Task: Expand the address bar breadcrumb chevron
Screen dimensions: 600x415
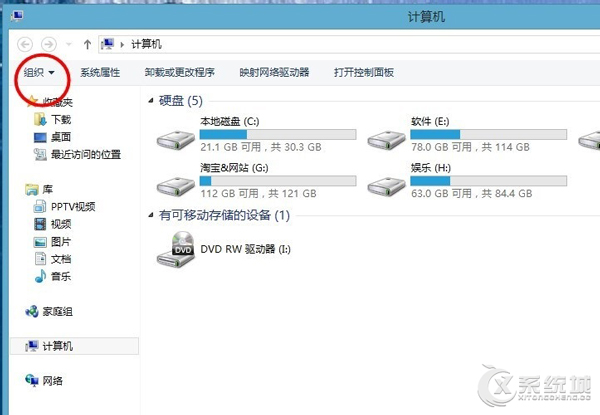Action: (122, 45)
